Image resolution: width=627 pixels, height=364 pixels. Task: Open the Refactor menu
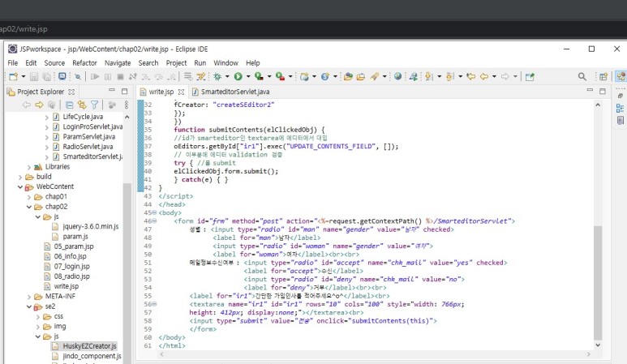click(84, 62)
